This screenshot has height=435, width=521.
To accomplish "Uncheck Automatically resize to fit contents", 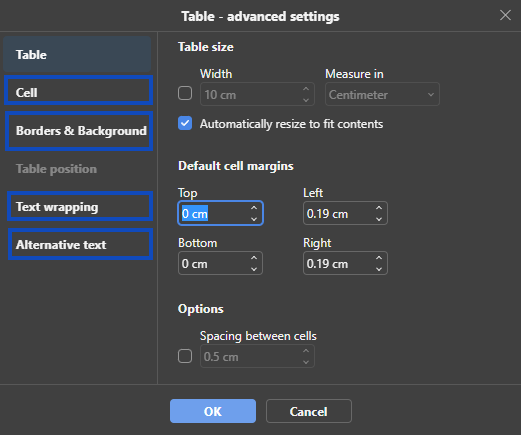I will point(185,123).
